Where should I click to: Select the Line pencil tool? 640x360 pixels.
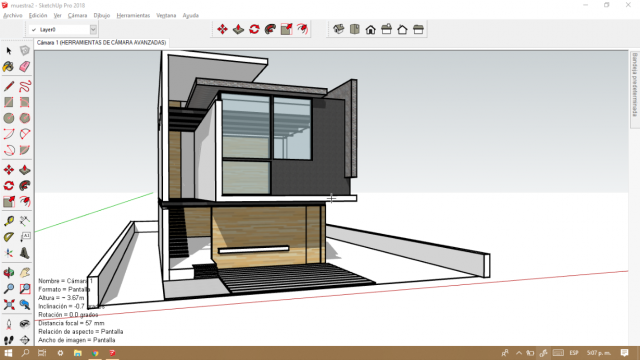click(9, 86)
